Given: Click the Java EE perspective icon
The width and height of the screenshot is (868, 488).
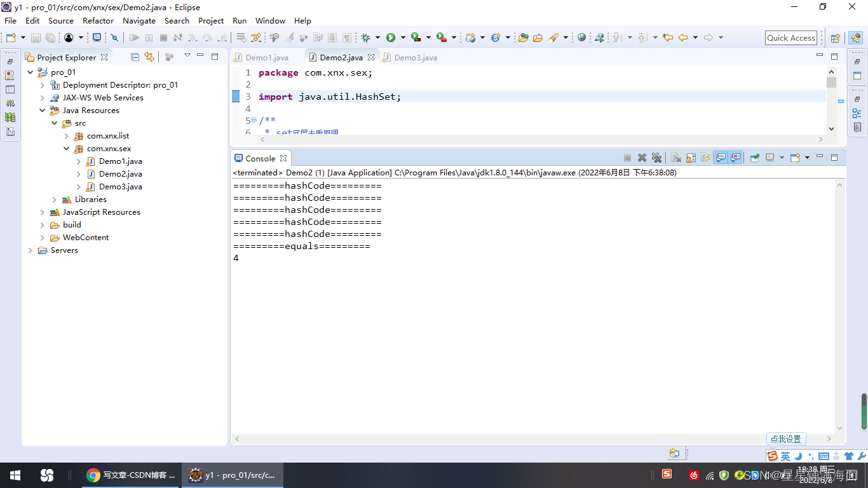Looking at the screenshot, I should point(855,37).
